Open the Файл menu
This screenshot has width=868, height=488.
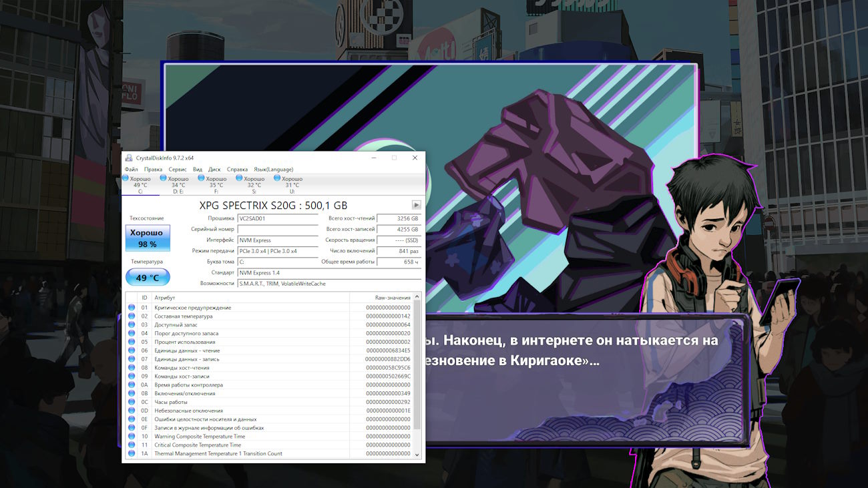point(131,170)
